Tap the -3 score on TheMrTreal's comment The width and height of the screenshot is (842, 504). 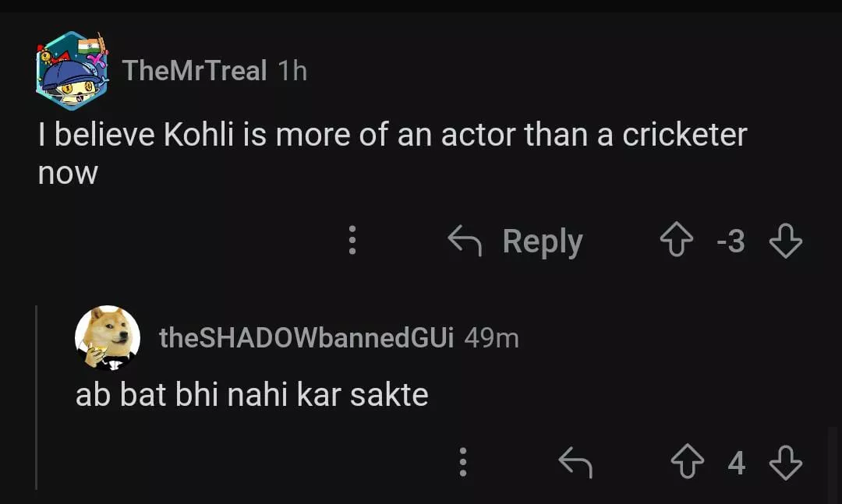731,241
